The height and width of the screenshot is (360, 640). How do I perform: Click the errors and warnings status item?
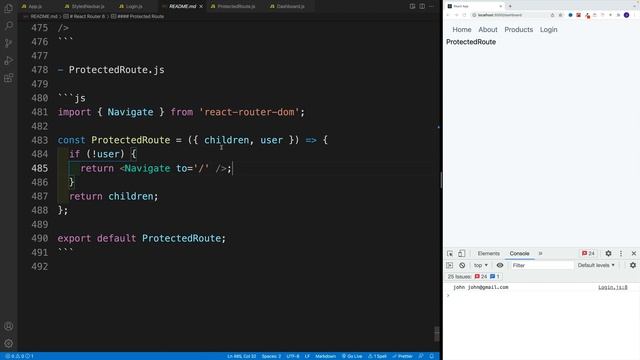tap(19, 356)
